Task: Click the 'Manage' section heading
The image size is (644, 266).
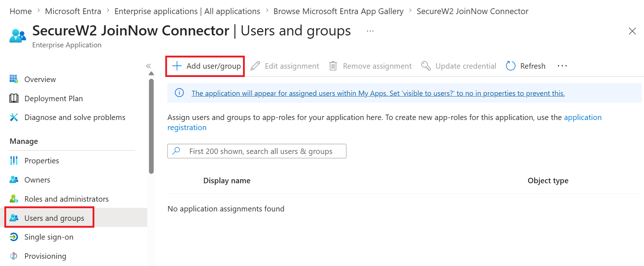Action: [24, 141]
